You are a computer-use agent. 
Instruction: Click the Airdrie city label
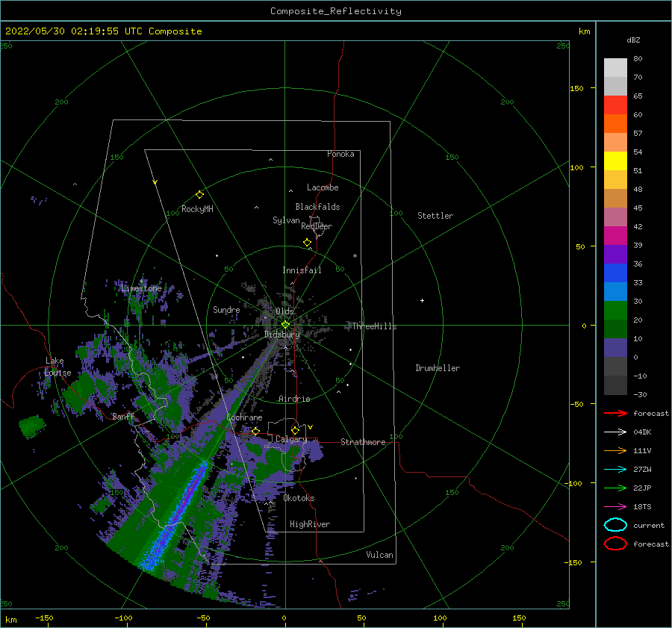click(294, 399)
